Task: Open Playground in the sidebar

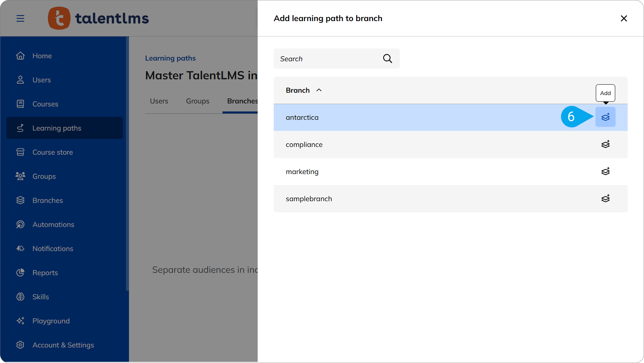Action: tap(65, 321)
